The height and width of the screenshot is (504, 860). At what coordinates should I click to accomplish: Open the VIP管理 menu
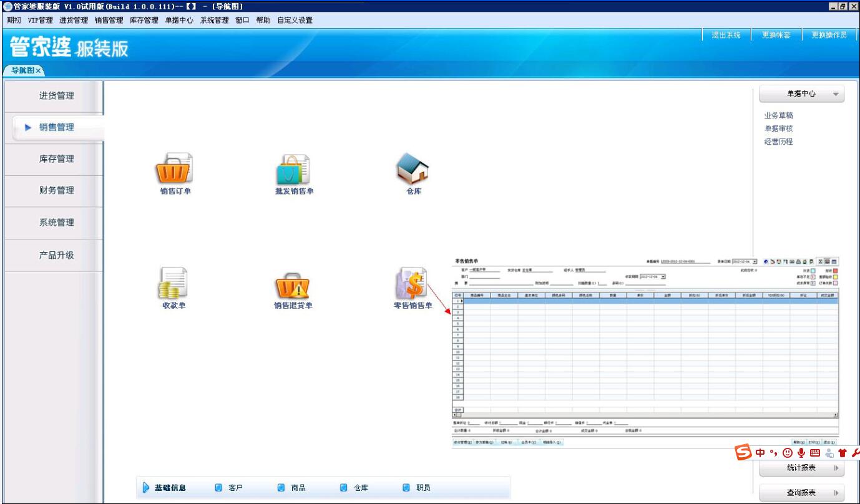click(41, 20)
